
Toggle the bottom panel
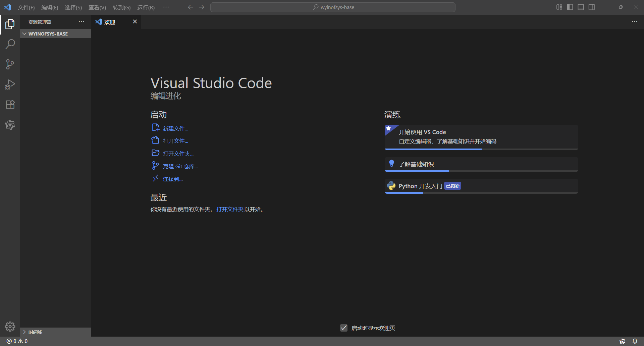coord(581,7)
